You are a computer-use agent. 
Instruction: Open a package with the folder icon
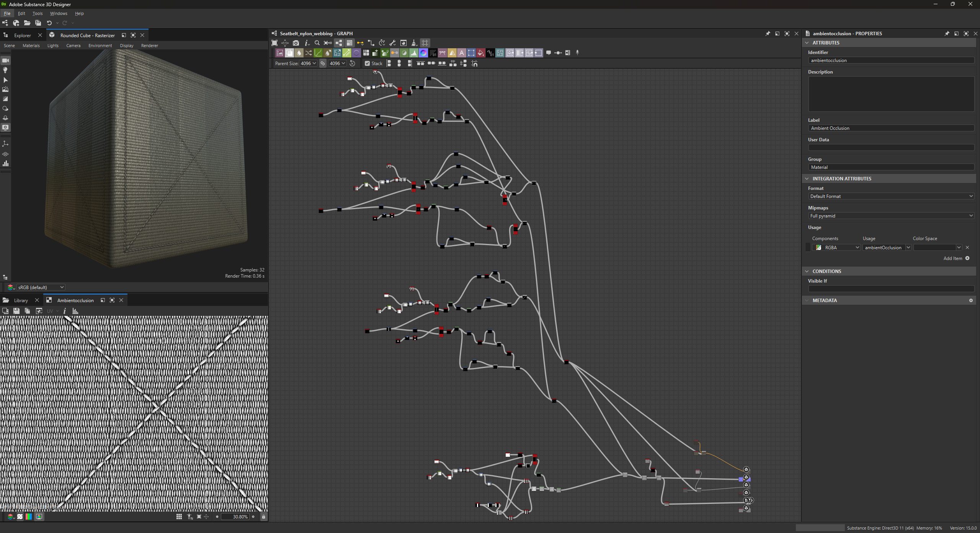click(27, 23)
